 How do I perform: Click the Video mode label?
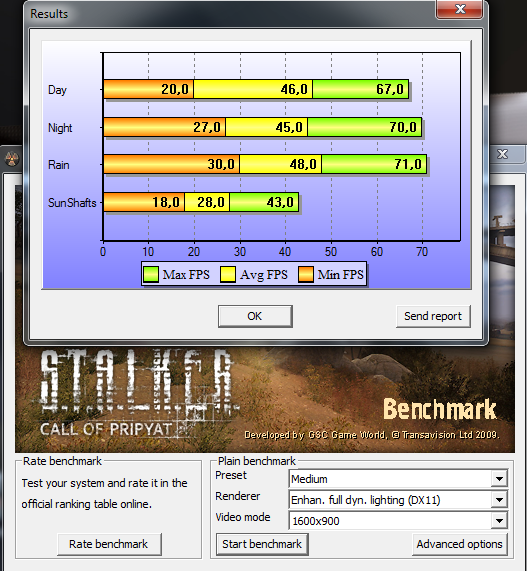point(243,517)
